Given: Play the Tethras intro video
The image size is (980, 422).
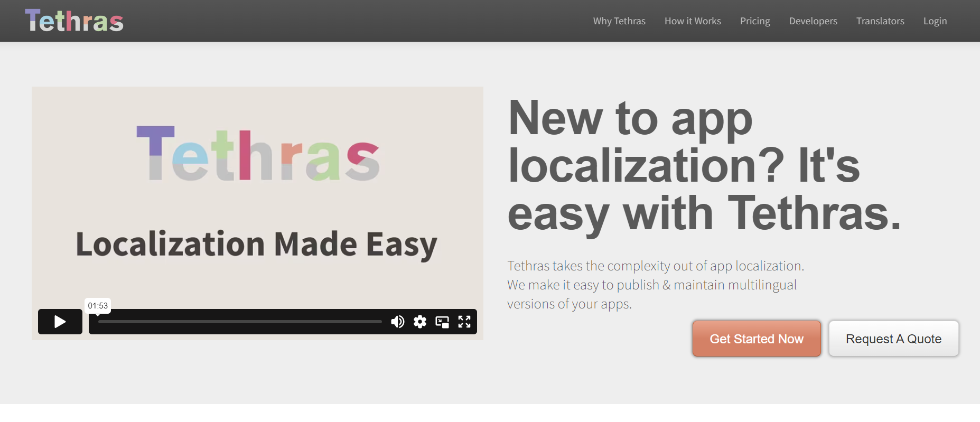Looking at the screenshot, I should click(60, 322).
